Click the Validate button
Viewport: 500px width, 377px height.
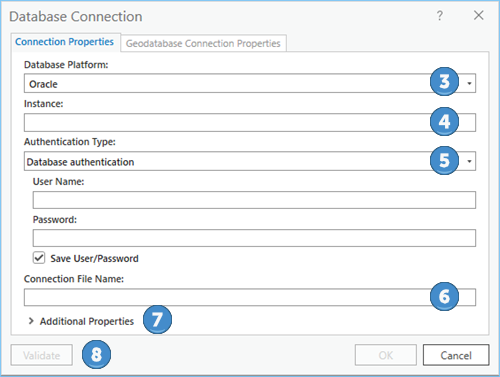tap(42, 355)
